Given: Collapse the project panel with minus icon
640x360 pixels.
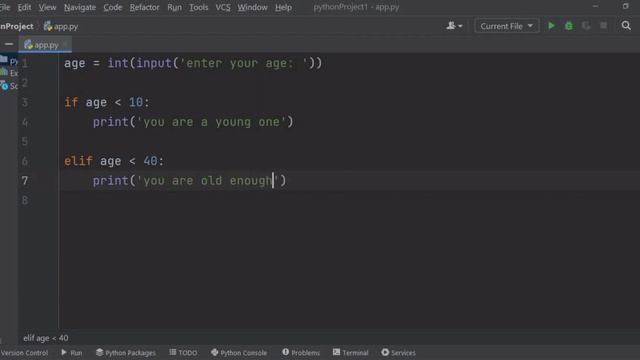Looking at the screenshot, I should click(9, 44).
